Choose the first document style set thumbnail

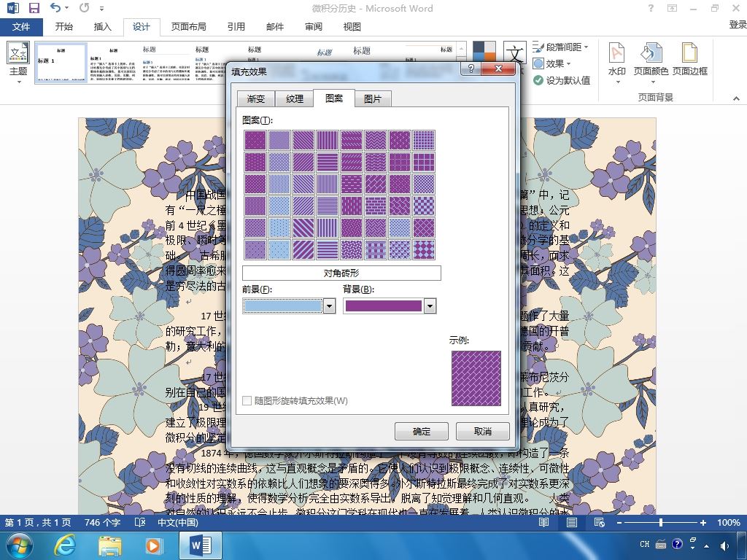(61, 63)
